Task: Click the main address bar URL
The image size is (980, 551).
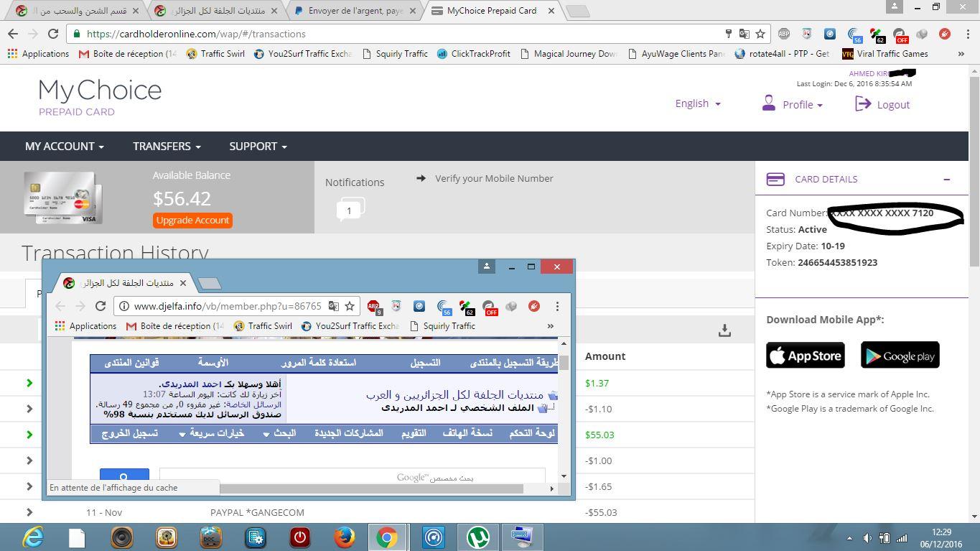Action: [x=196, y=34]
